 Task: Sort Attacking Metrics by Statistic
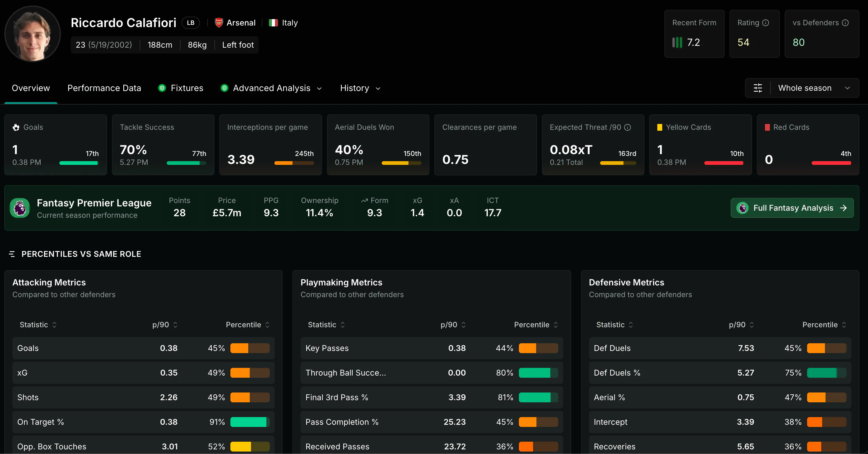pos(38,325)
